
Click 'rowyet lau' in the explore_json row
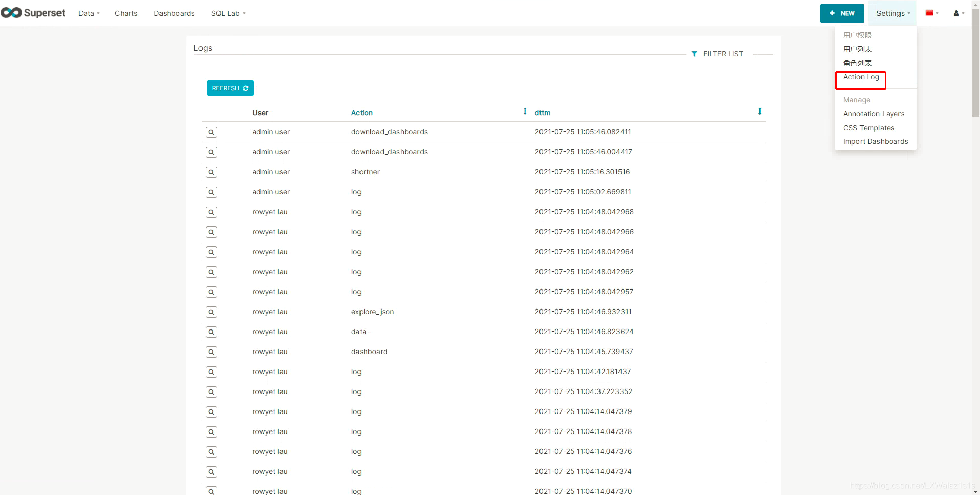pyautogui.click(x=270, y=312)
